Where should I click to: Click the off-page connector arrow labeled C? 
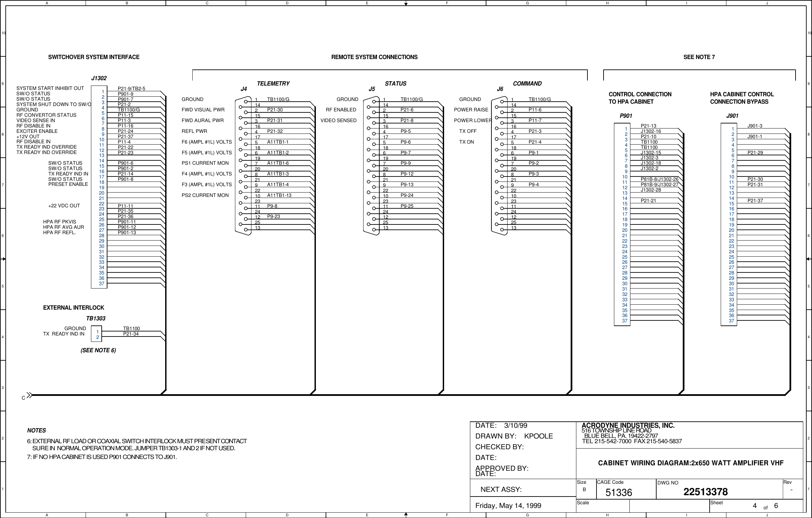pyautogui.click(x=29, y=395)
